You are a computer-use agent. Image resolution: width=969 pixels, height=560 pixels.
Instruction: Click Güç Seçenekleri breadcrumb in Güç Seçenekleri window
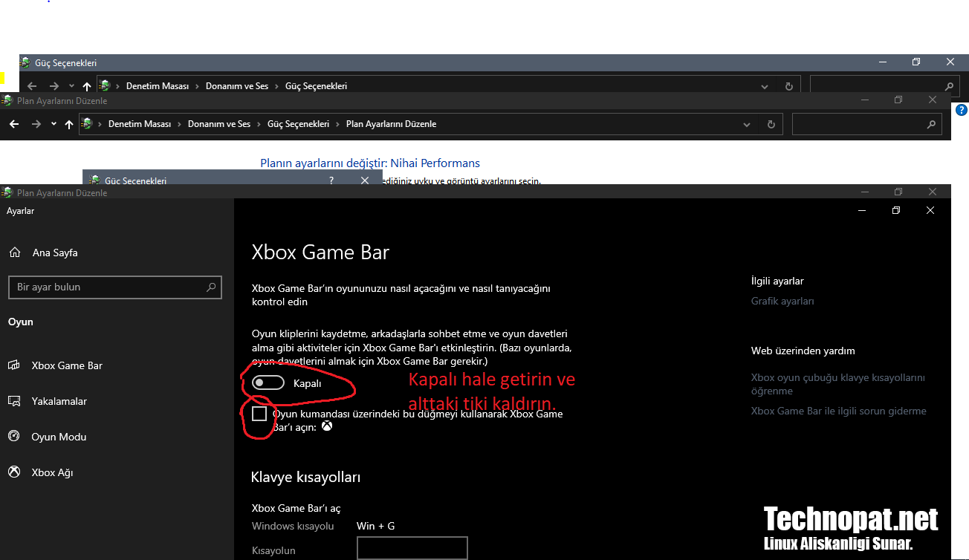tap(317, 86)
